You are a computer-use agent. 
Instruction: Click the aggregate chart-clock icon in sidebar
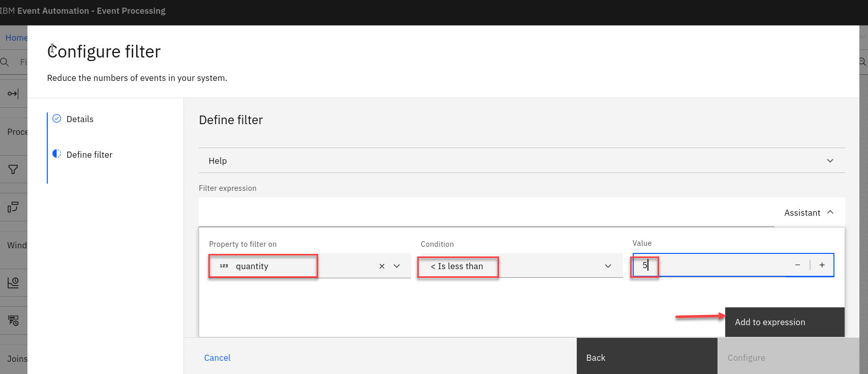13,283
